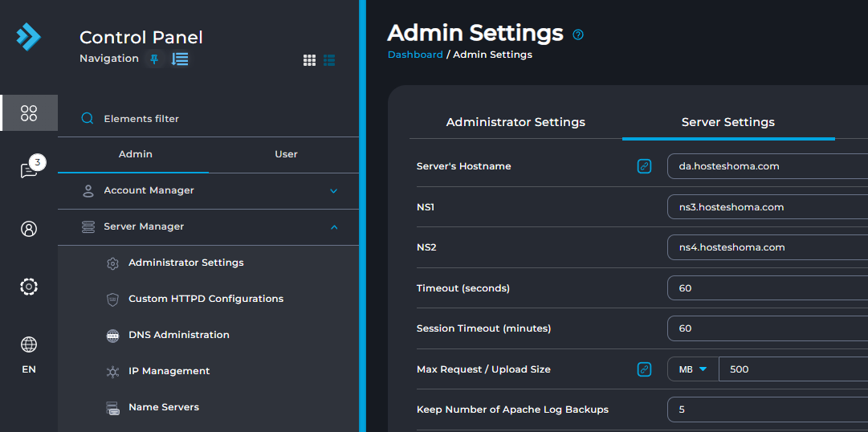
Task: Switch to the User navigation tab
Action: click(286, 154)
